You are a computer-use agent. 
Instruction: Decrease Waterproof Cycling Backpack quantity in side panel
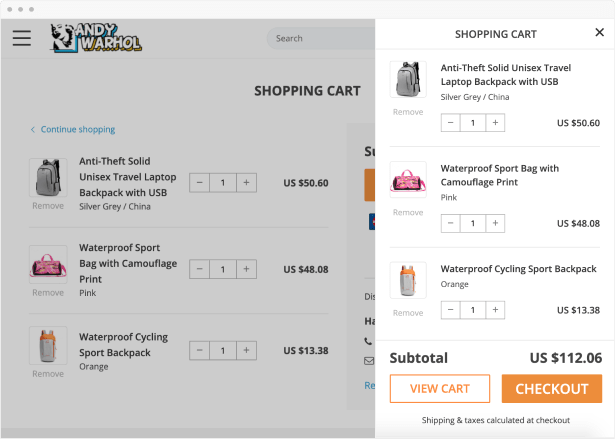(x=450, y=310)
